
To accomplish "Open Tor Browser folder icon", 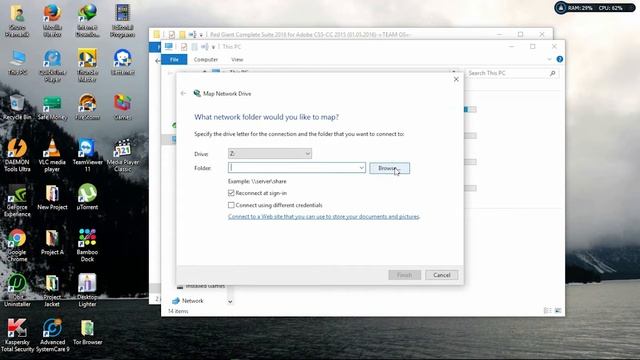I will tap(87, 332).
